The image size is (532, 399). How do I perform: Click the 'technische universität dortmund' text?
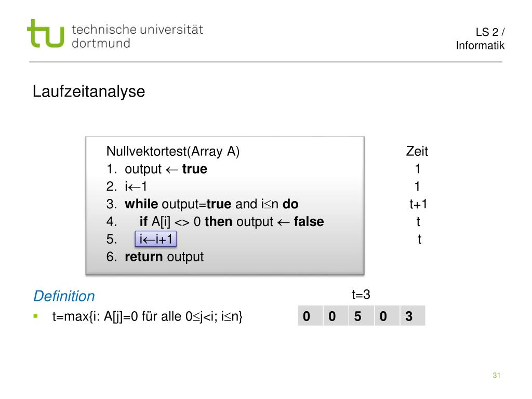tap(137, 36)
